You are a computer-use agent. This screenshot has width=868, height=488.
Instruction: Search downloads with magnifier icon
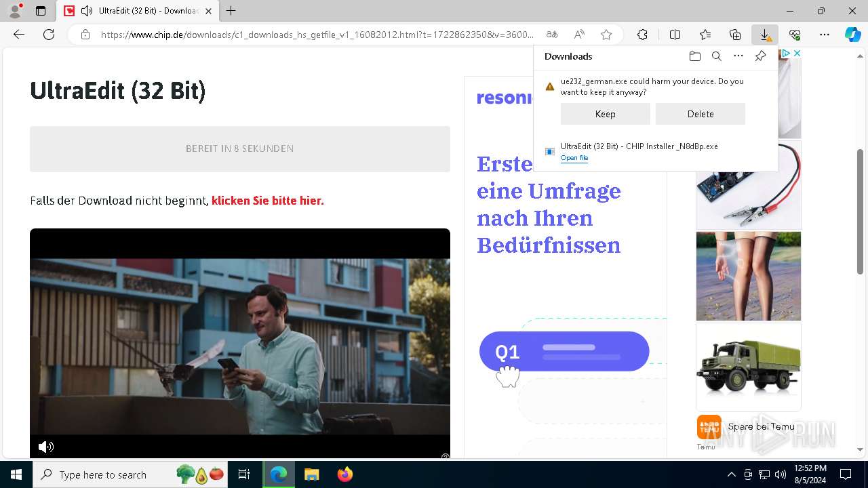point(716,56)
